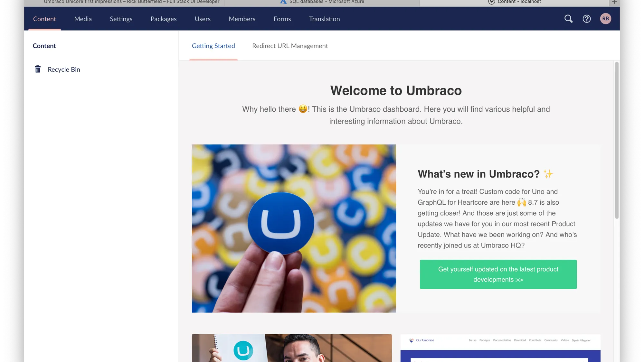Click the Forms navigation link
This screenshot has height=362, width=644.
(282, 19)
